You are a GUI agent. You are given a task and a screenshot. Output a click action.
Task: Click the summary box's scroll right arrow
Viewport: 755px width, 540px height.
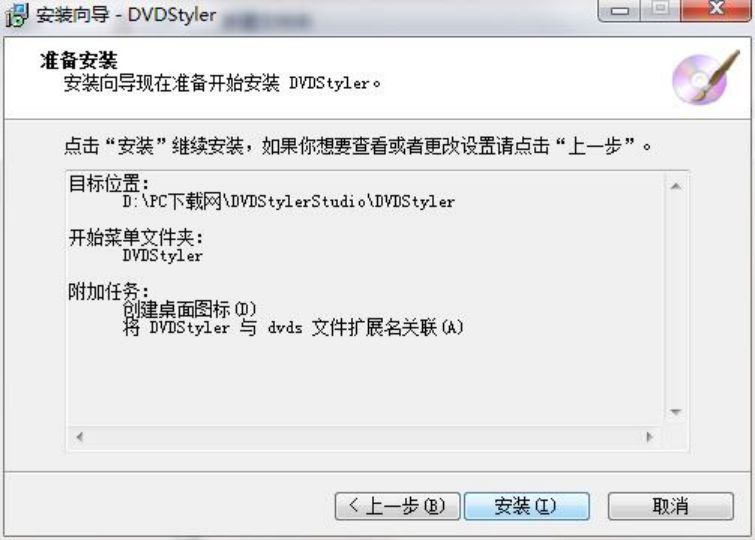[x=650, y=437]
